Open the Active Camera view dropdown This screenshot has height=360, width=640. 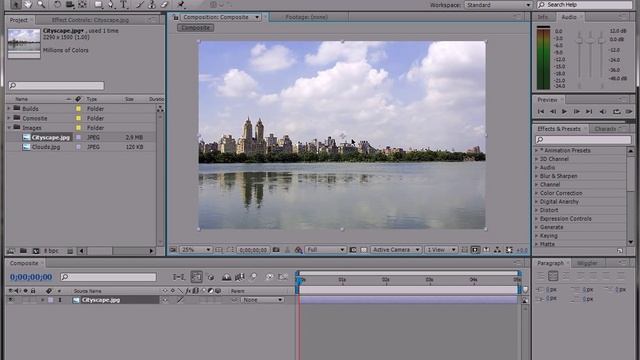(396, 249)
